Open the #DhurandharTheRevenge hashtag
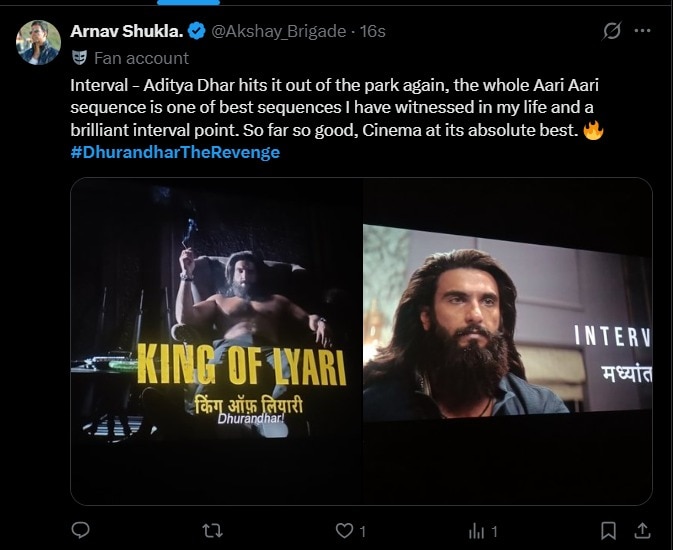This screenshot has width=673, height=550. [x=175, y=152]
